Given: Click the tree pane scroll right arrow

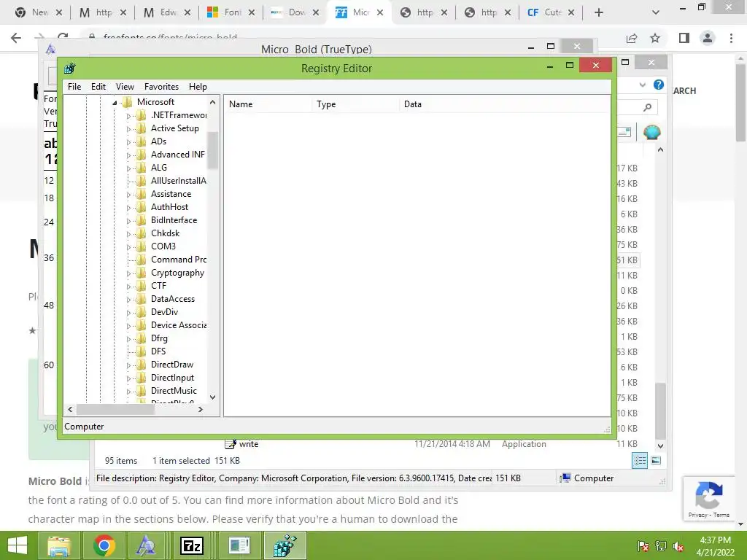Looking at the screenshot, I should coord(201,410).
